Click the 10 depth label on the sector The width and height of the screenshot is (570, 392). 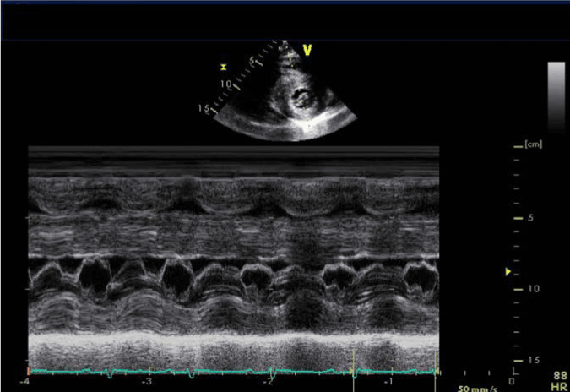point(225,85)
